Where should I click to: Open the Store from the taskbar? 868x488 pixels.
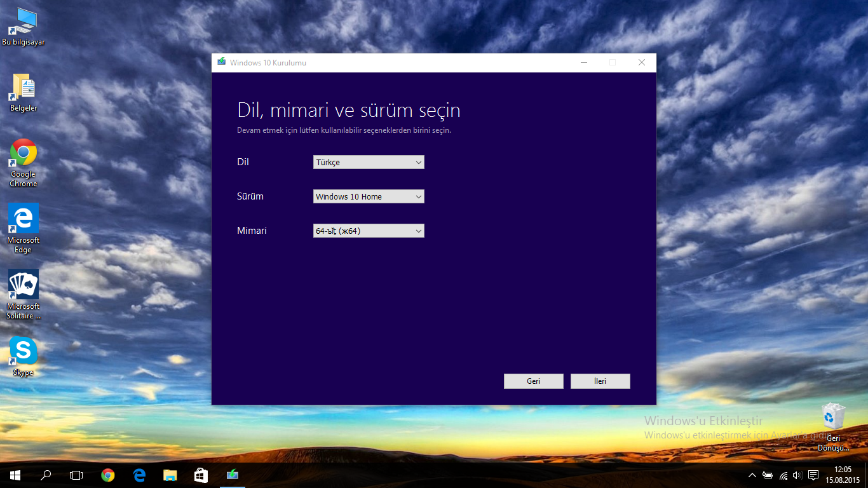click(201, 475)
